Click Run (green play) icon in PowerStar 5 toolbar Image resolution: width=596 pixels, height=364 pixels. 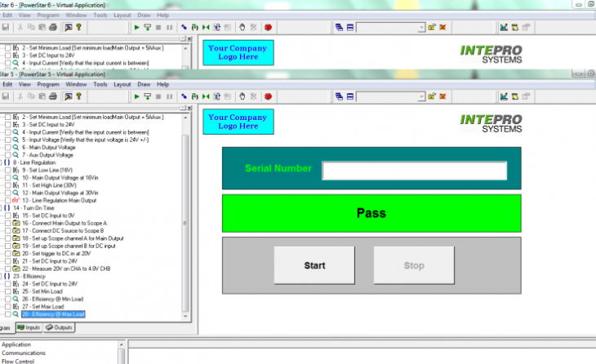click(x=137, y=96)
